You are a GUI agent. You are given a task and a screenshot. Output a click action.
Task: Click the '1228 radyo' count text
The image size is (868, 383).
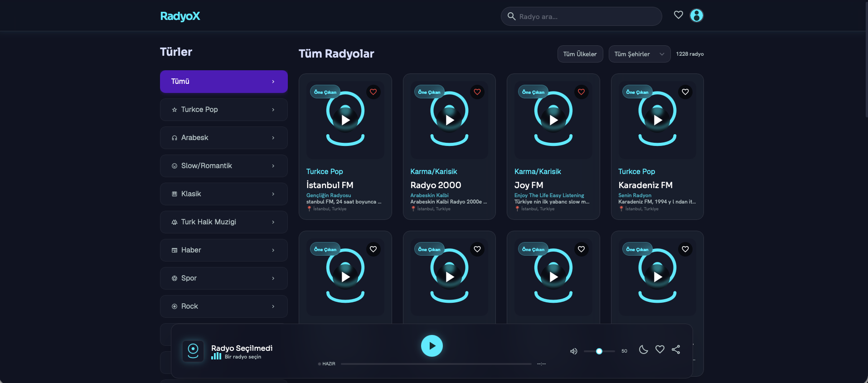[690, 54]
